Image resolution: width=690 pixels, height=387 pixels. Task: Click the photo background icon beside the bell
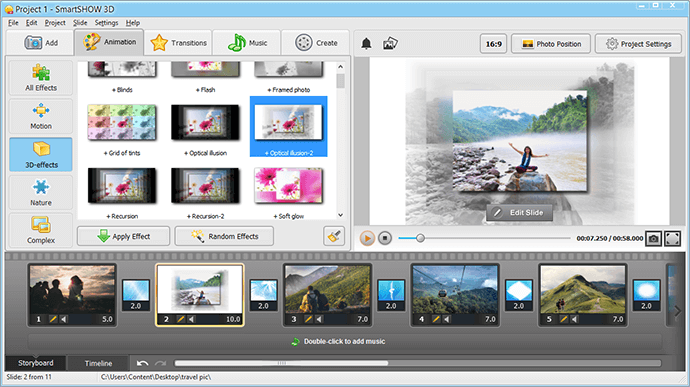coord(390,44)
